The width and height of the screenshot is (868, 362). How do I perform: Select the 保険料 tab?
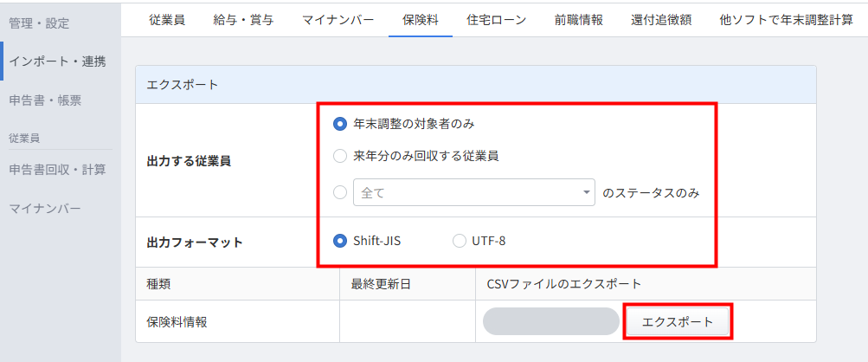point(421,21)
